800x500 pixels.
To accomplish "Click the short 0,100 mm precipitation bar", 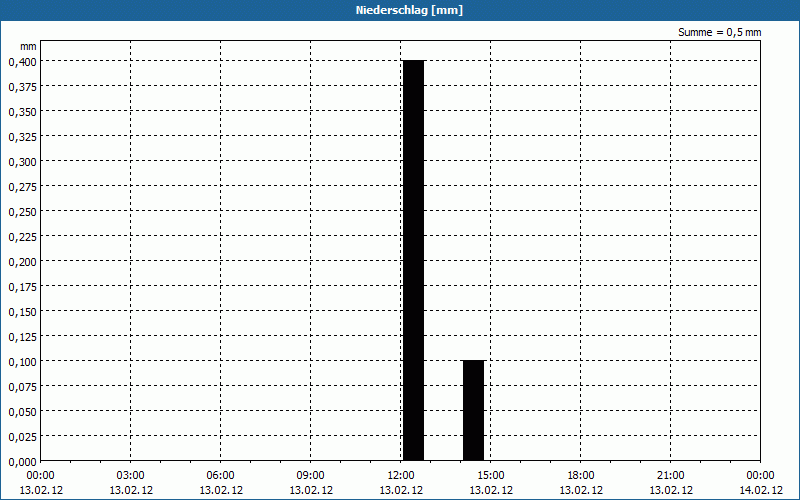I will pyautogui.click(x=473, y=410).
